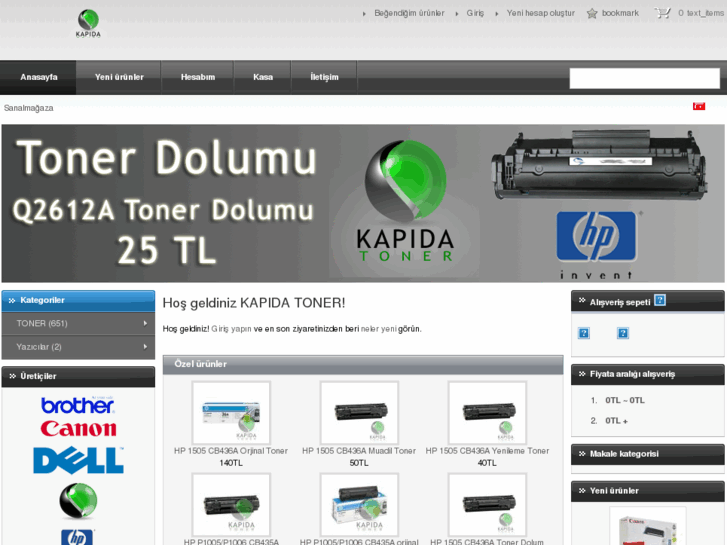
Task: Click the search input field
Action: pos(644,78)
